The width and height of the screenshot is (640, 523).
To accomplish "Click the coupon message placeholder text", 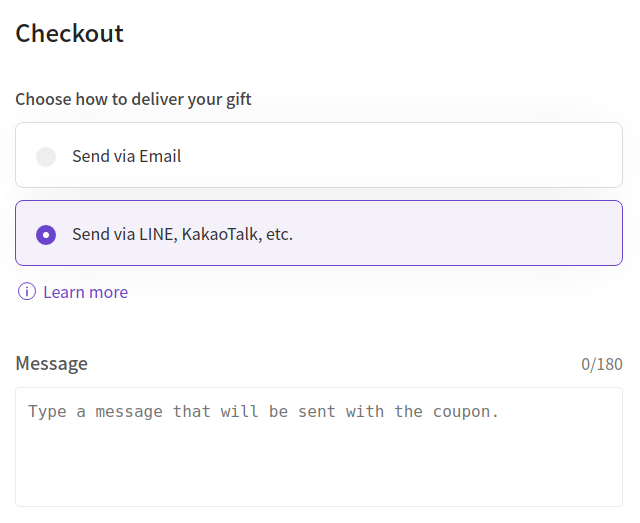I will click(263, 412).
